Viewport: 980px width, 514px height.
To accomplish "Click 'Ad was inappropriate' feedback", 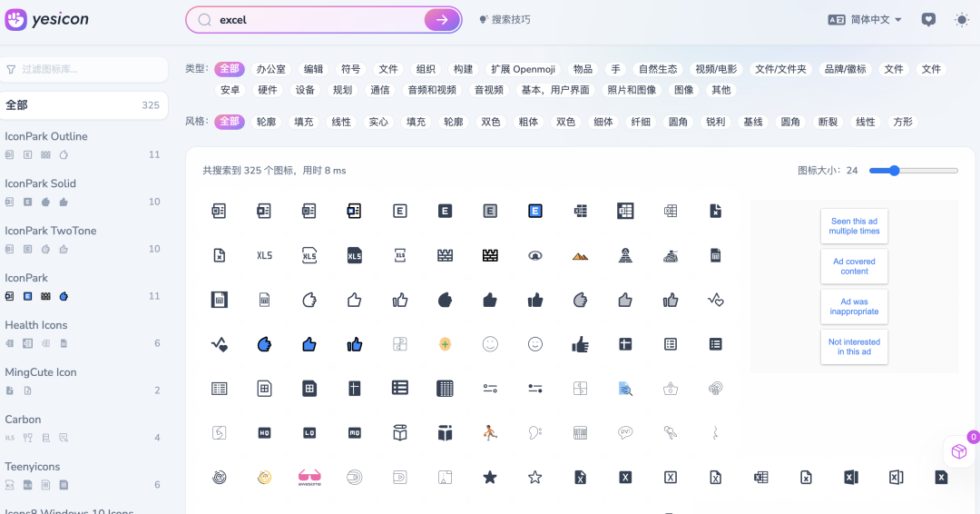I will (x=855, y=306).
